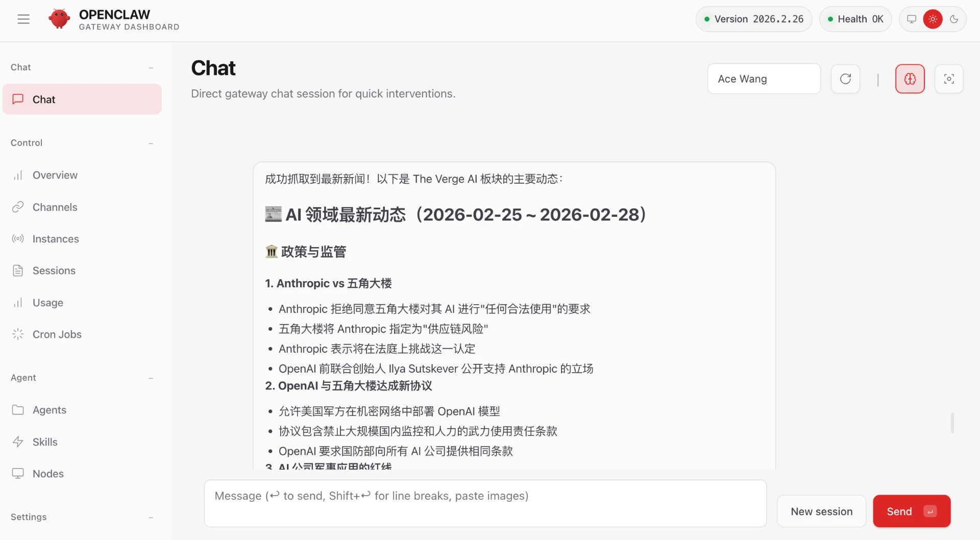Click the OpenClaw red mascot logo

point(59,19)
